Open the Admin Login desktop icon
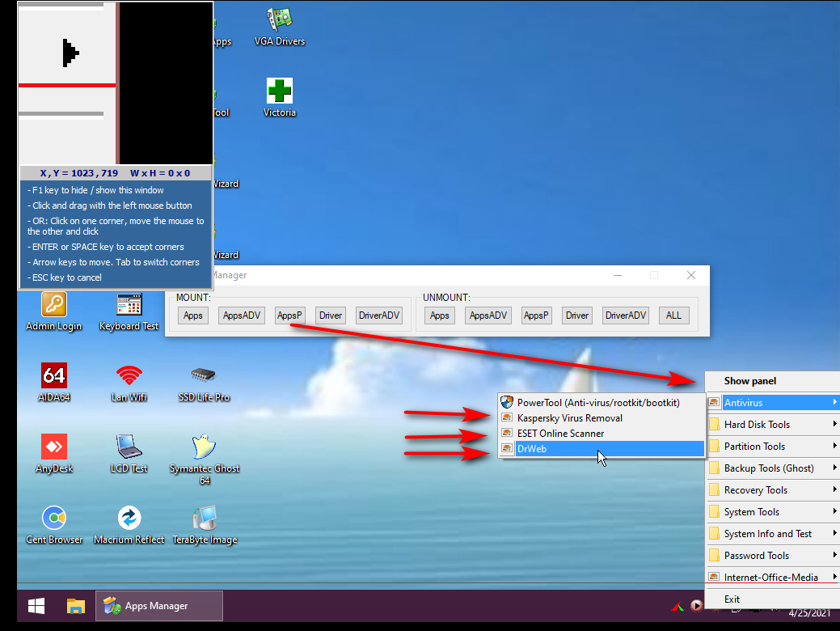This screenshot has width=840, height=631. [x=54, y=311]
